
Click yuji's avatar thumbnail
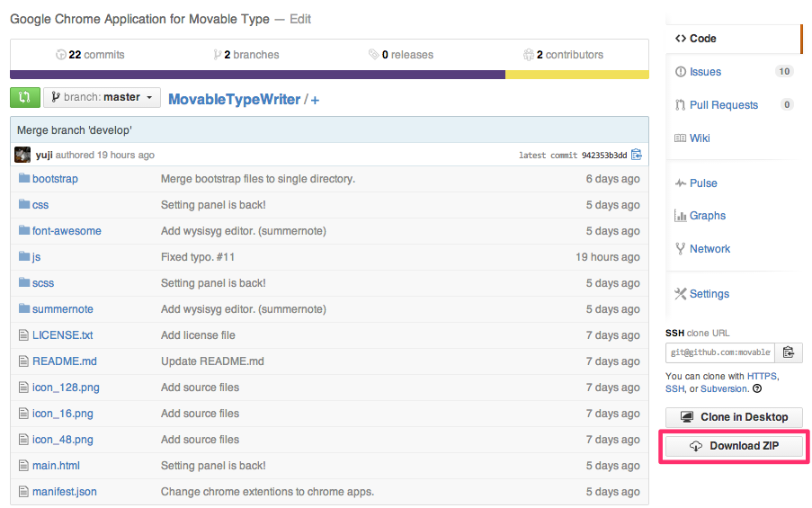click(22, 155)
